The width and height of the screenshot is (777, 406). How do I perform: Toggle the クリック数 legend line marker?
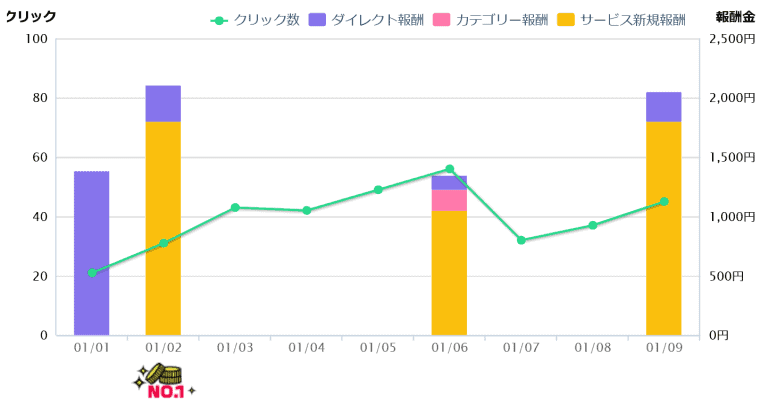point(221,20)
